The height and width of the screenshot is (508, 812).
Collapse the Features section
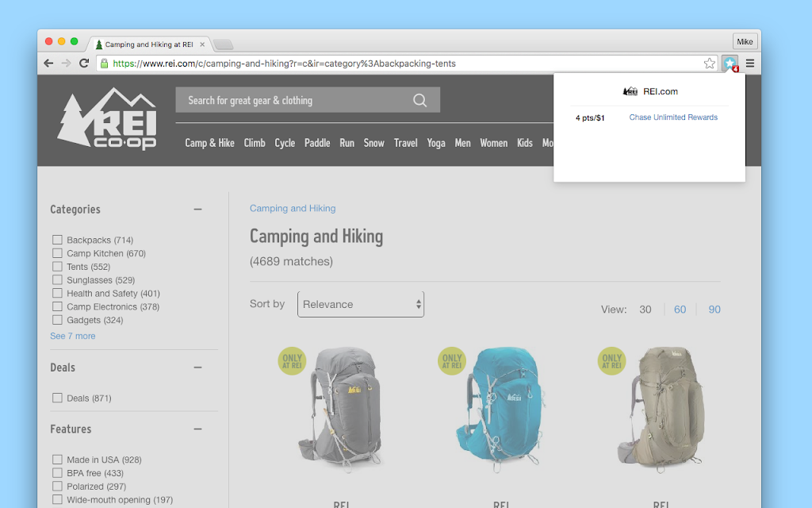pyautogui.click(x=197, y=429)
